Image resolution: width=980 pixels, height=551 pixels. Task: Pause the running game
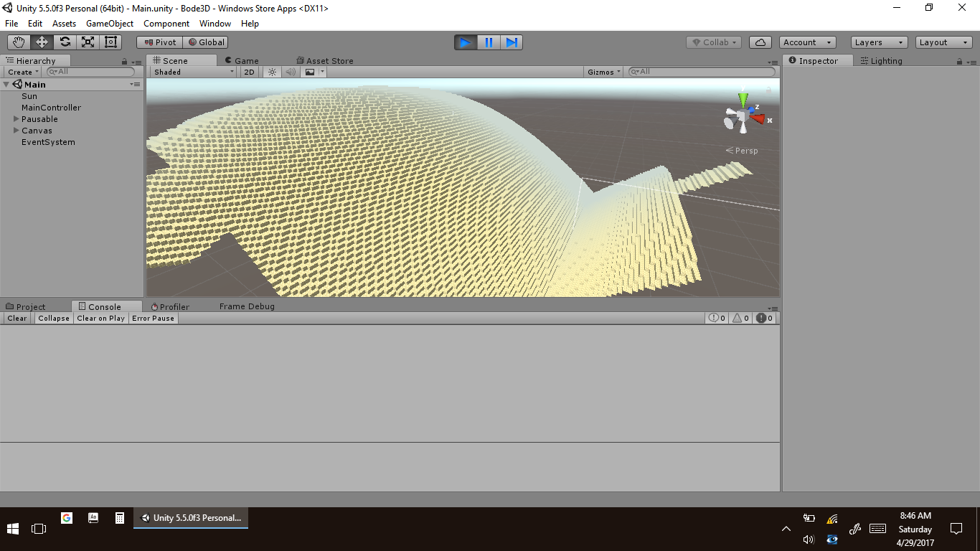489,42
